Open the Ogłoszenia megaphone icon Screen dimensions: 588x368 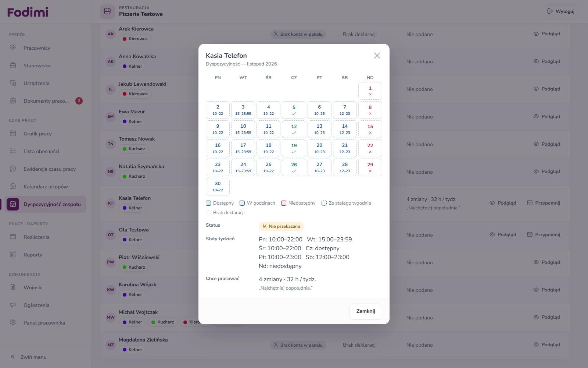tap(13, 305)
